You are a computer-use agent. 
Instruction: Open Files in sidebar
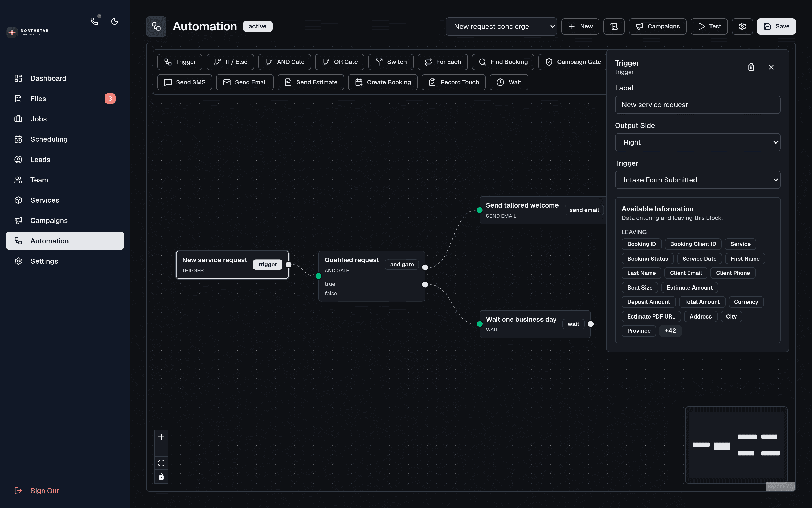point(65,99)
